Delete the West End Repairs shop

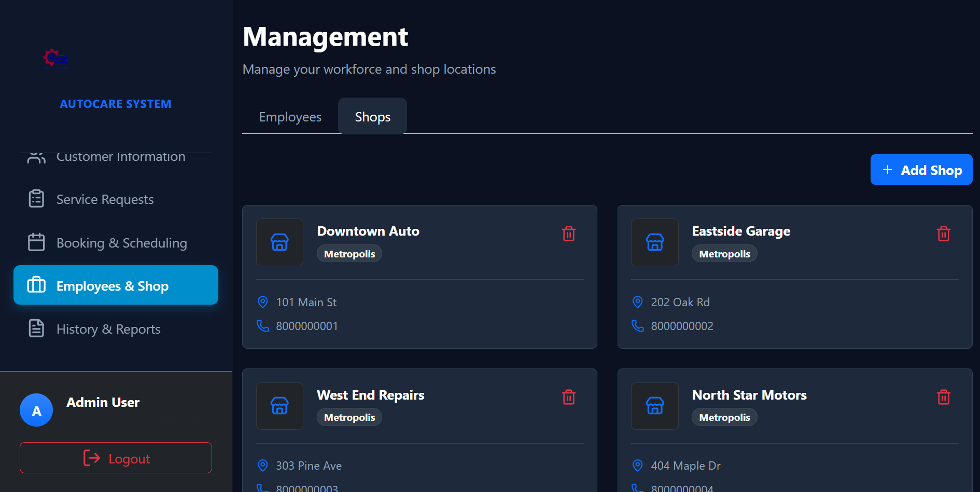point(569,397)
